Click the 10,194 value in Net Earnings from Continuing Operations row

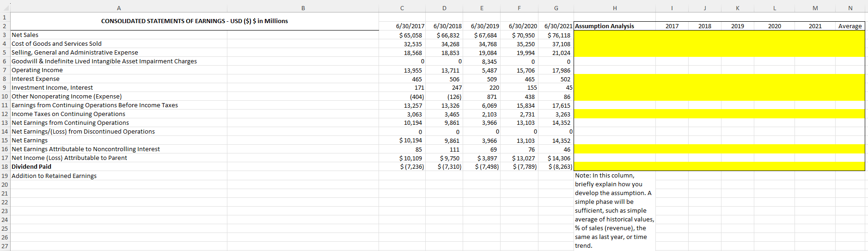pyautogui.click(x=402, y=122)
